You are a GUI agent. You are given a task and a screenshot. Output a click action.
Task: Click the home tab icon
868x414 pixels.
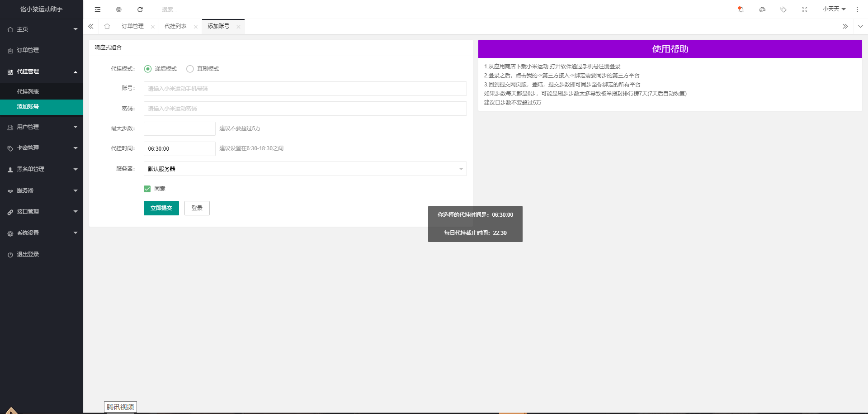(x=107, y=26)
